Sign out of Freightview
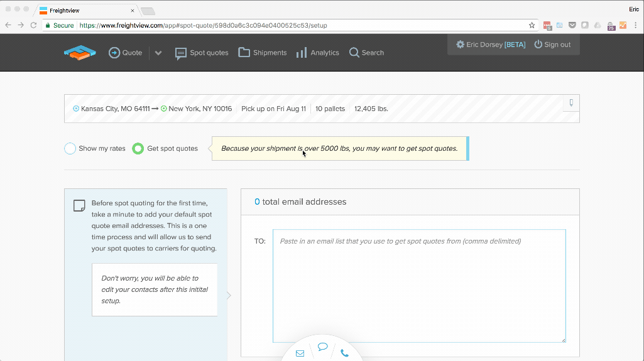The height and width of the screenshot is (361, 644). pyautogui.click(x=552, y=45)
